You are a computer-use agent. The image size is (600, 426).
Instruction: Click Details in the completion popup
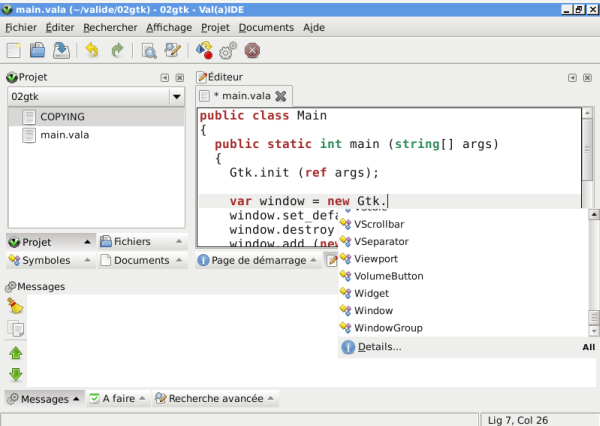click(379, 347)
